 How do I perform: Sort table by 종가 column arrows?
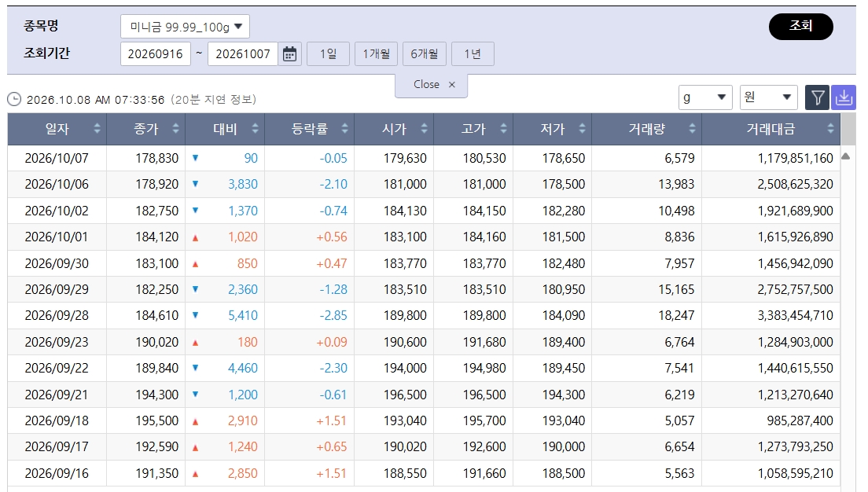[x=175, y=129]
